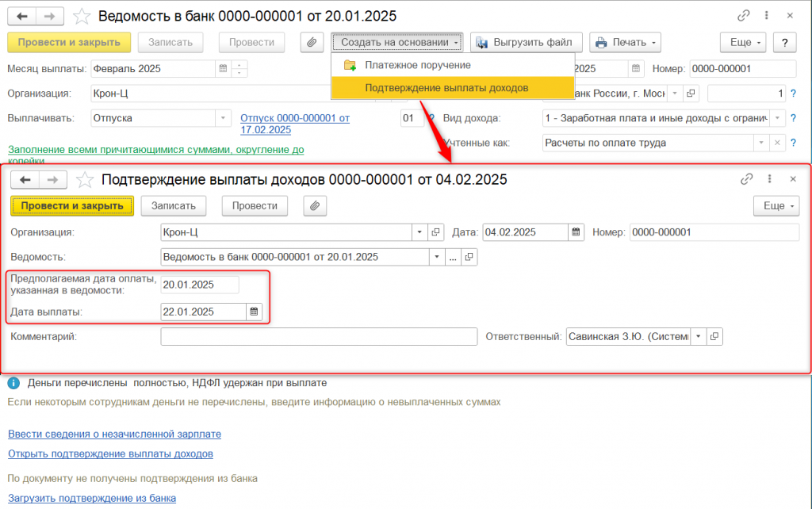Screen dimensions: 812x509
Task: Expand Ответственный dropdown
Action: 698,337
